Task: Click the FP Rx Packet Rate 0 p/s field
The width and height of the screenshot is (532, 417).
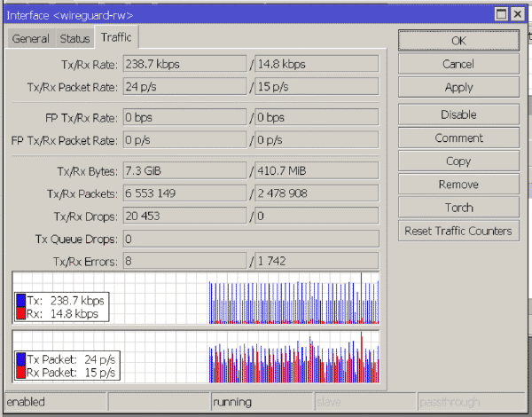Action: pos(317,140)
